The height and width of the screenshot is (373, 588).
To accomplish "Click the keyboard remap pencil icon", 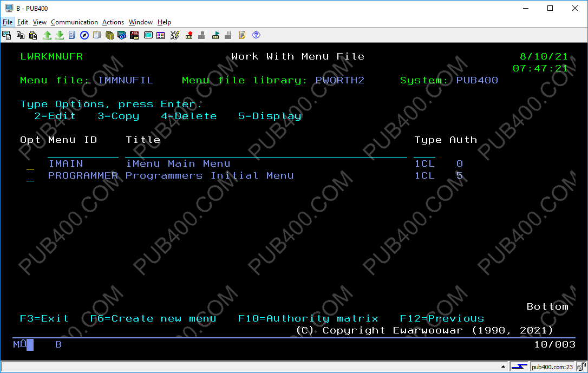I will click(x=175, y=35).
